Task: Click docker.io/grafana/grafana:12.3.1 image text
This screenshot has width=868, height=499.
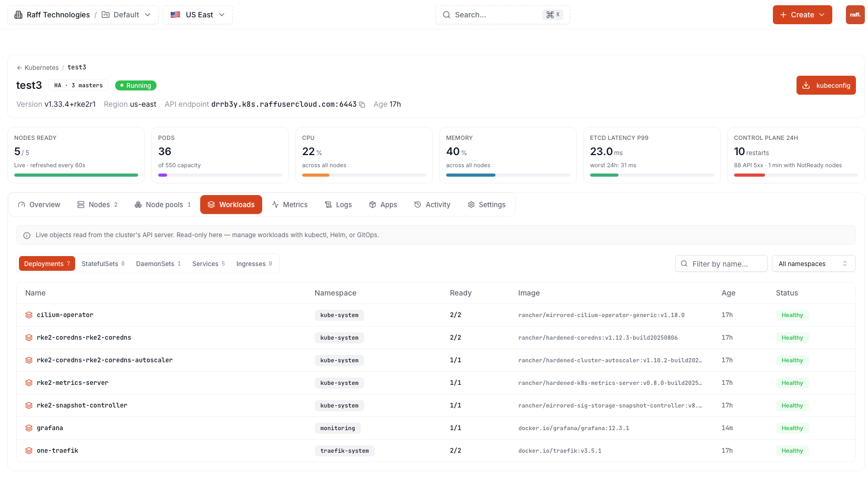Action: click(574, 428)
